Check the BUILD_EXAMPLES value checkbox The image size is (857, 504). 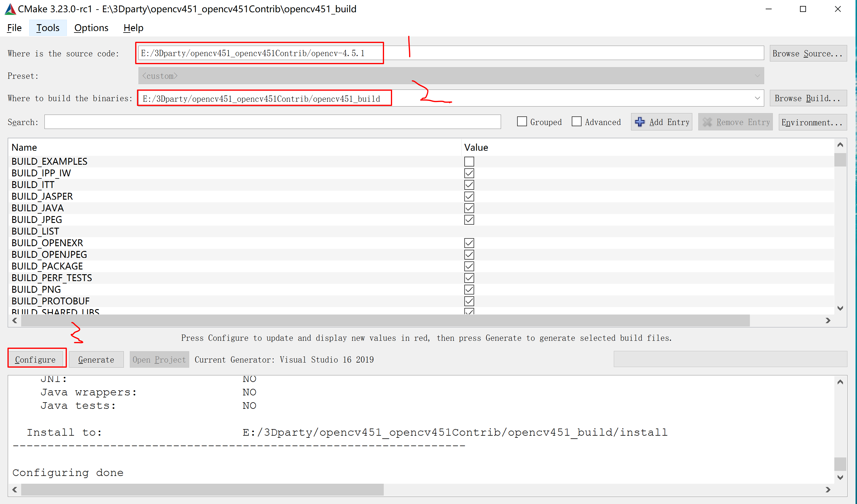(469, 161)
